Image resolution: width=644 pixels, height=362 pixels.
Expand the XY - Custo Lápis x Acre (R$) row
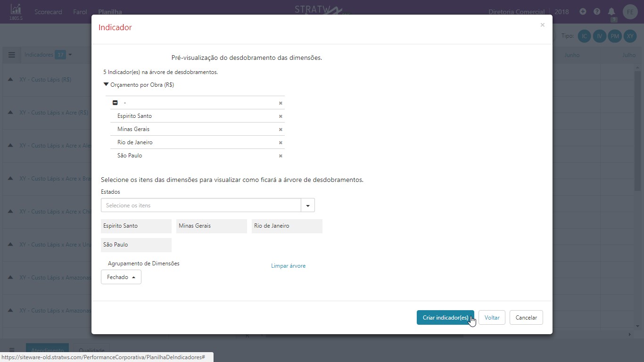click(x=10, y=113)
